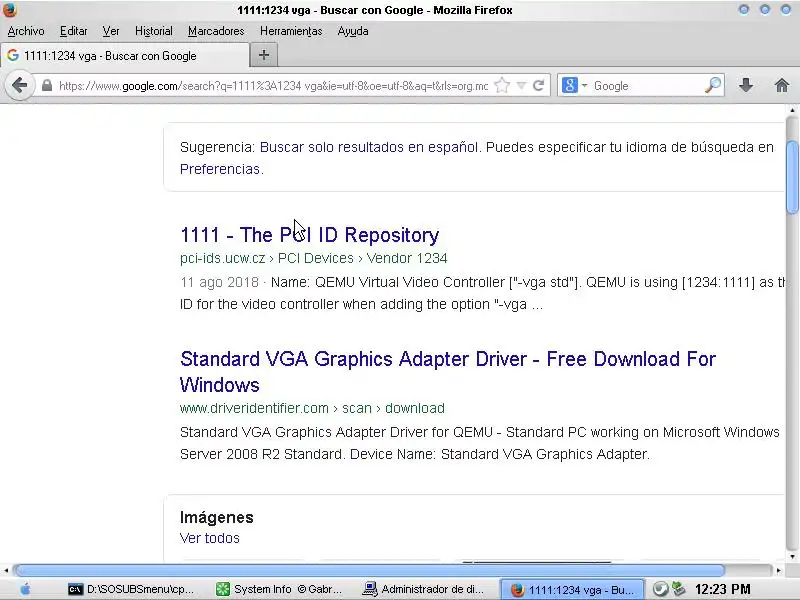
Task: Switch to System Info taskbar item
Action: pyautogui.click(x=279, y=589)
